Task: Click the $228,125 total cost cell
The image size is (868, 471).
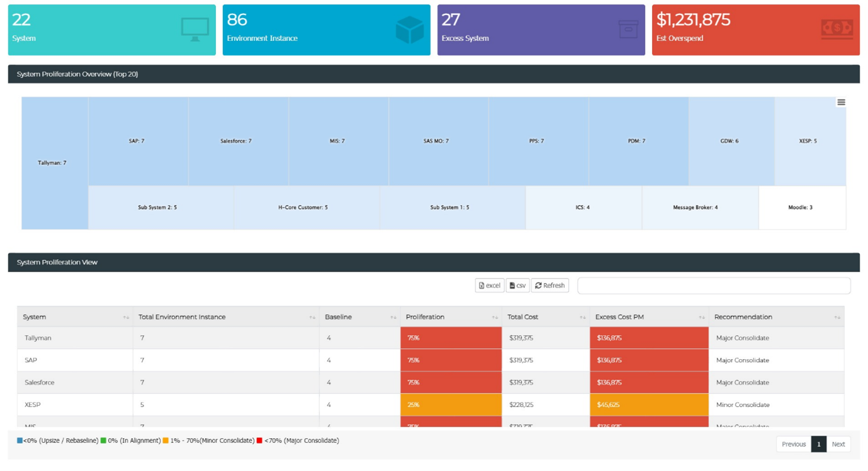Action: [546, 405]
